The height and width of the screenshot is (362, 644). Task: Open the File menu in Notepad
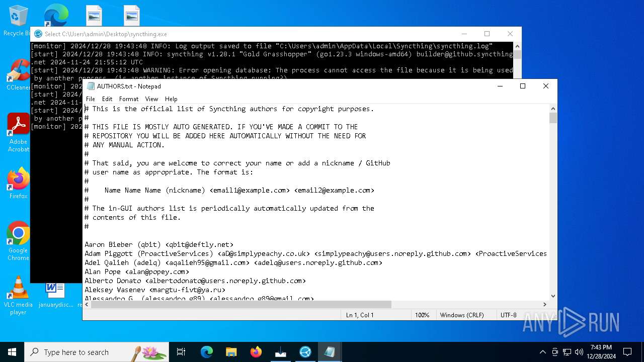(90, 99)
